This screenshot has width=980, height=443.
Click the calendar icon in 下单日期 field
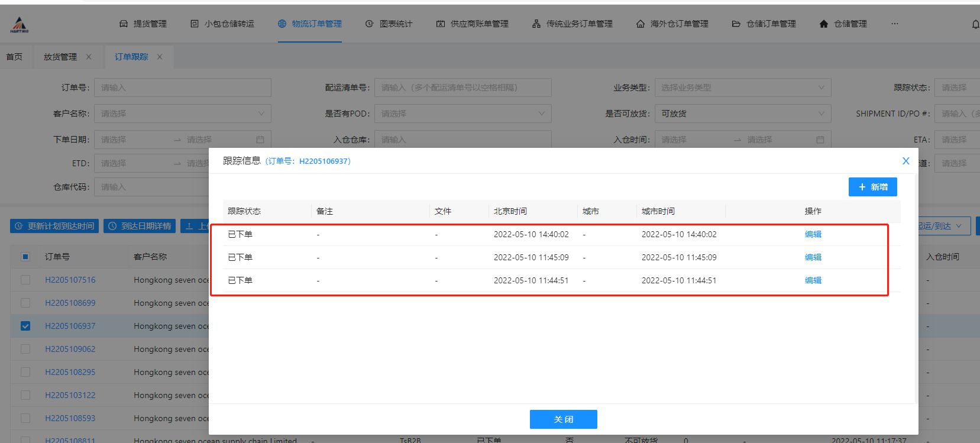click(260, 140)
